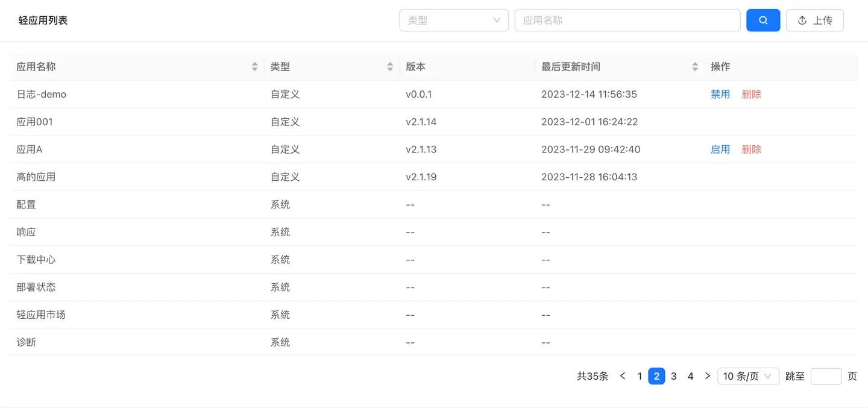Jump to page 1
Image resolution: width=868 pixels, height=408 pixels.
pyautogui.click(x=640, y=376)
